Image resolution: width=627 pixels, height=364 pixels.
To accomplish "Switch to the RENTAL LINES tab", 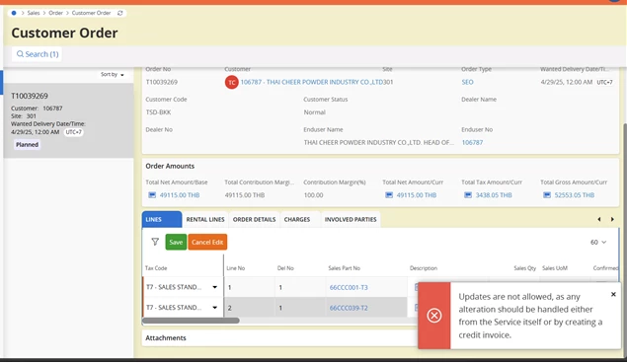I will tap(205, 219).
